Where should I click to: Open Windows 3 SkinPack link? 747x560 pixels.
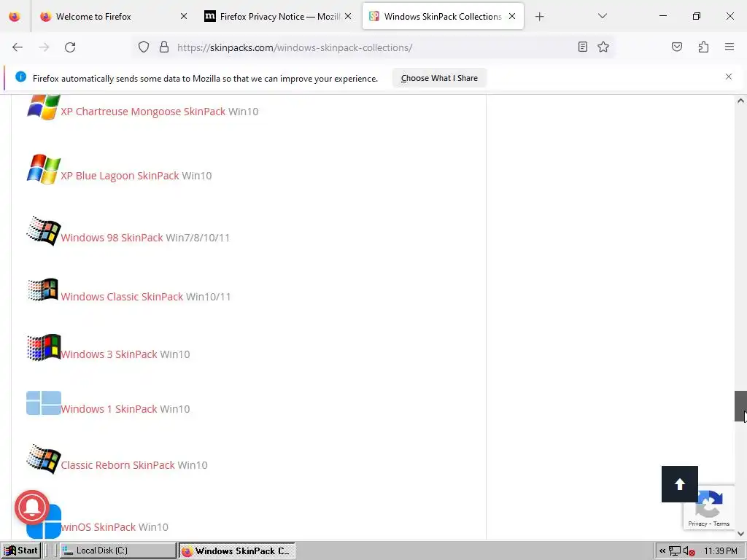[109, 354]
